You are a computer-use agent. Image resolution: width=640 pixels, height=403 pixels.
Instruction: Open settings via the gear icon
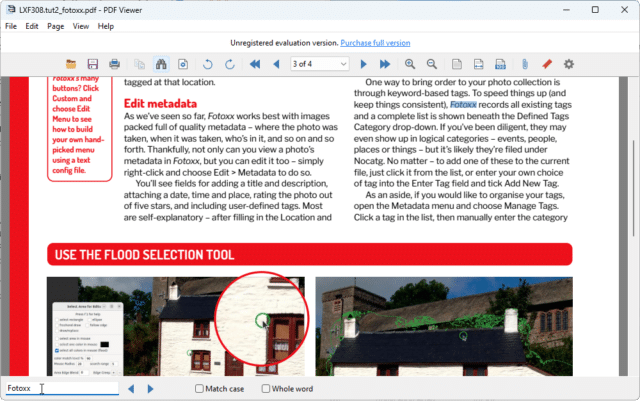point(569,64)
